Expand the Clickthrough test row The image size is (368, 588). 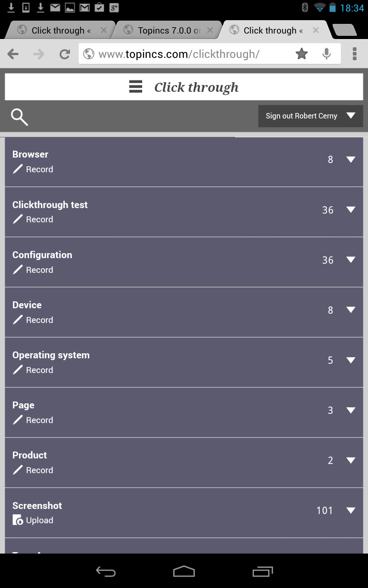click(x=351, y=210)
